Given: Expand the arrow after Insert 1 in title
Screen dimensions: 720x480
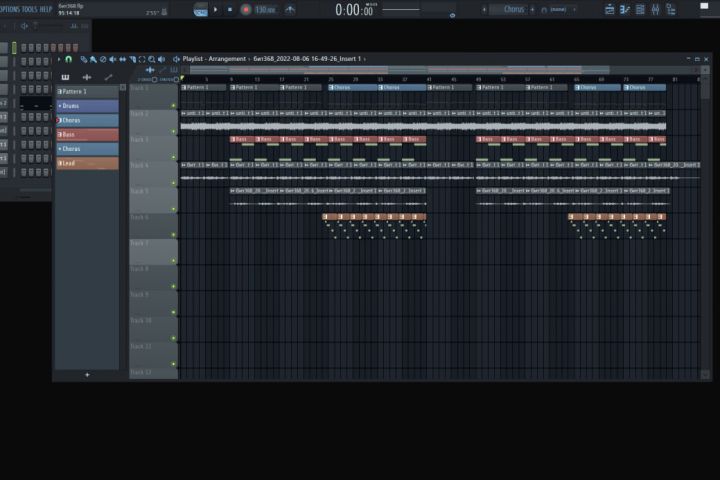Looking at the screenshot, I should point(365,59).
